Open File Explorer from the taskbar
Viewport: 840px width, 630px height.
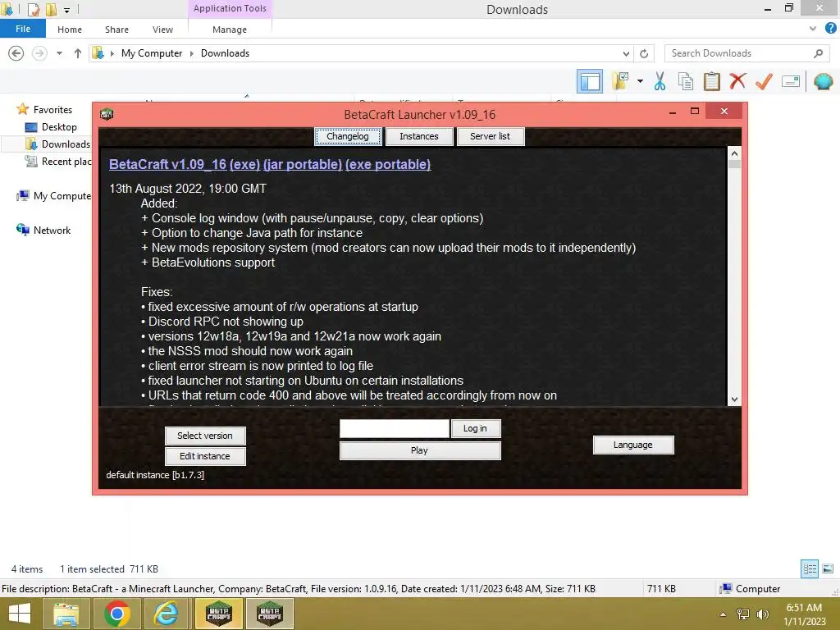tap(66, 614)
